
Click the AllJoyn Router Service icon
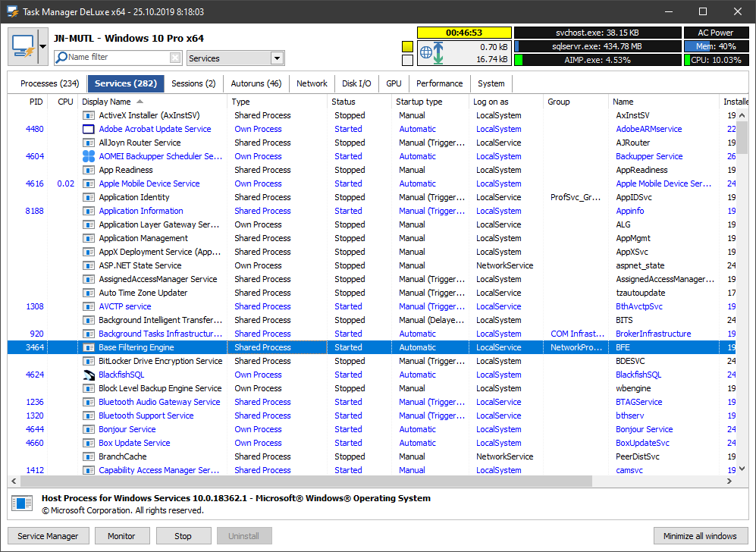[88, 143]
